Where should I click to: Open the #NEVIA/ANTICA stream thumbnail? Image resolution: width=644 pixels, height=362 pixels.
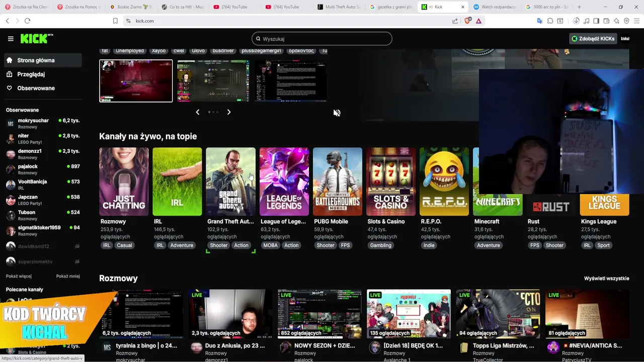point(587,314)
